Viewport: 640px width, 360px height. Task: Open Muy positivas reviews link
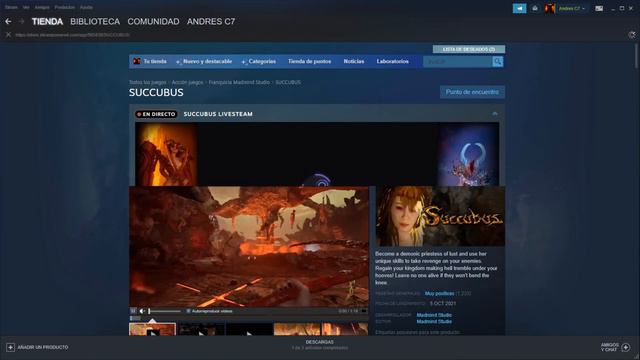(x=439, y=293)
